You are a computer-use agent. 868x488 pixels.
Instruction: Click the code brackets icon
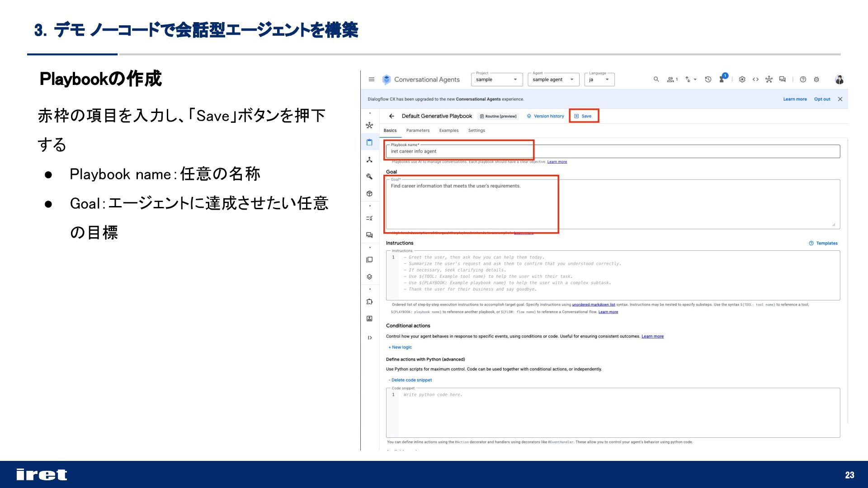(755, 80)
